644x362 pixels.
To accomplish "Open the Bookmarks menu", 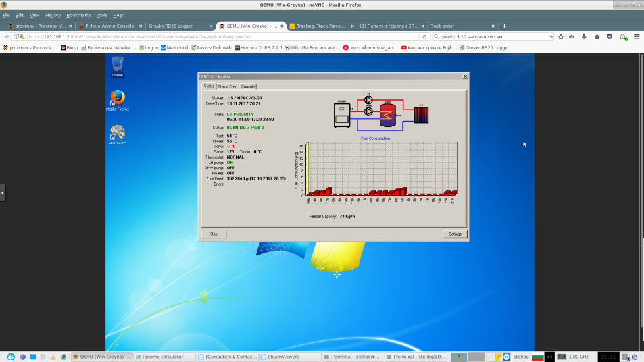I will 78,15.
